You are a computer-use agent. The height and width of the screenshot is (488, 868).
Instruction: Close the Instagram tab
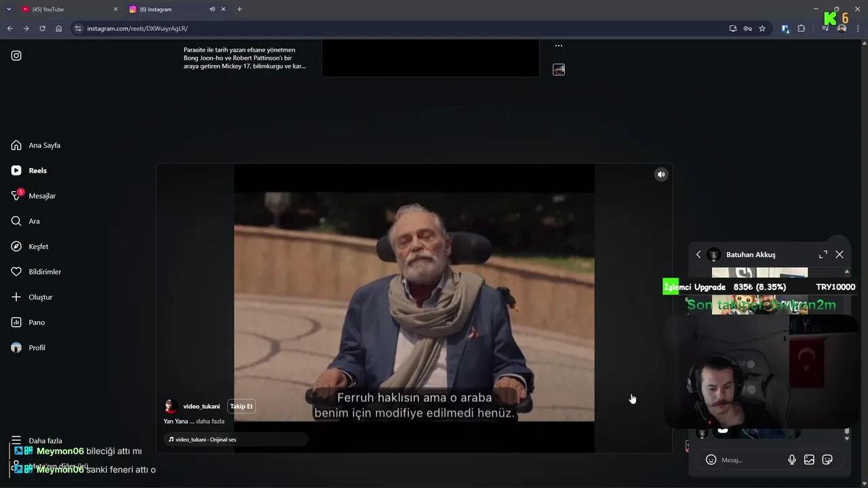[223, 9]
